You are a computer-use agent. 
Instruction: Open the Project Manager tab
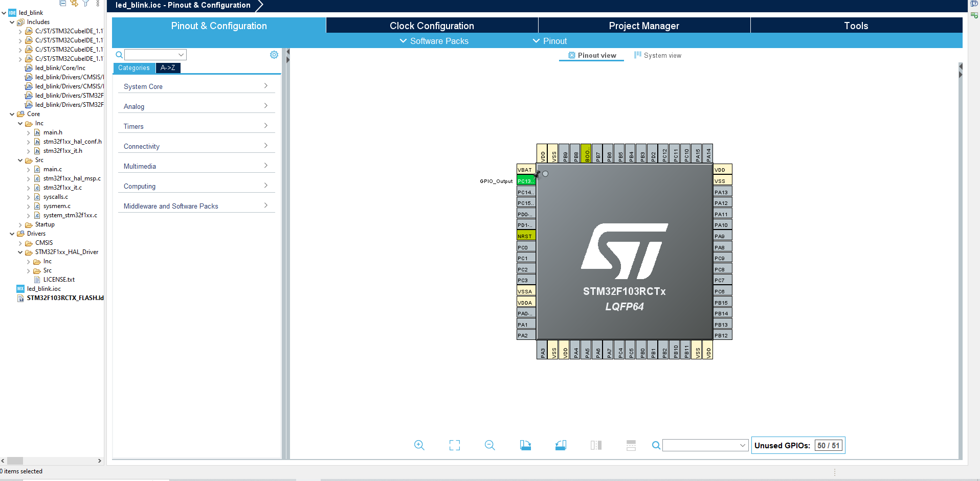tap(643, 25)
